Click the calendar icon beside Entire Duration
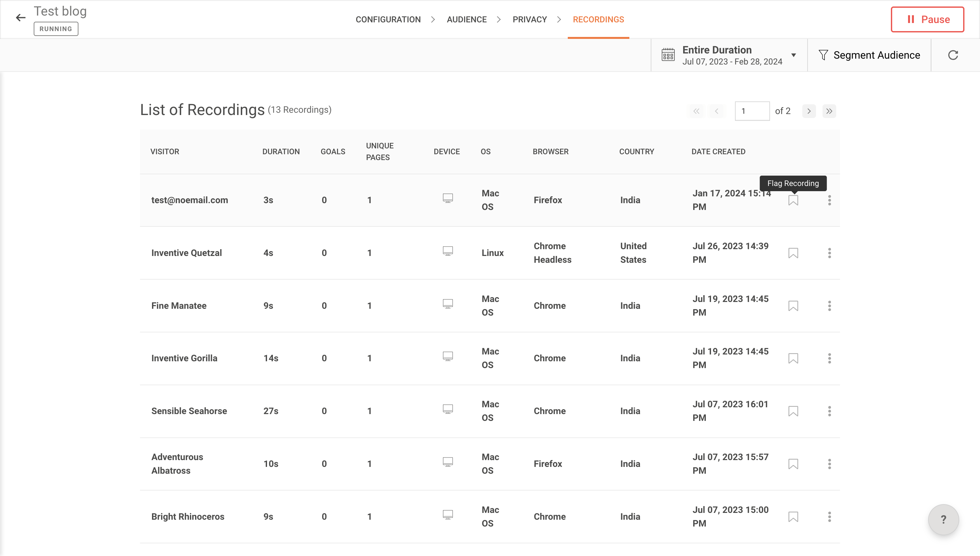Image resolution: width=980 pixels, height=556 pixels. (x=668, y=55)
